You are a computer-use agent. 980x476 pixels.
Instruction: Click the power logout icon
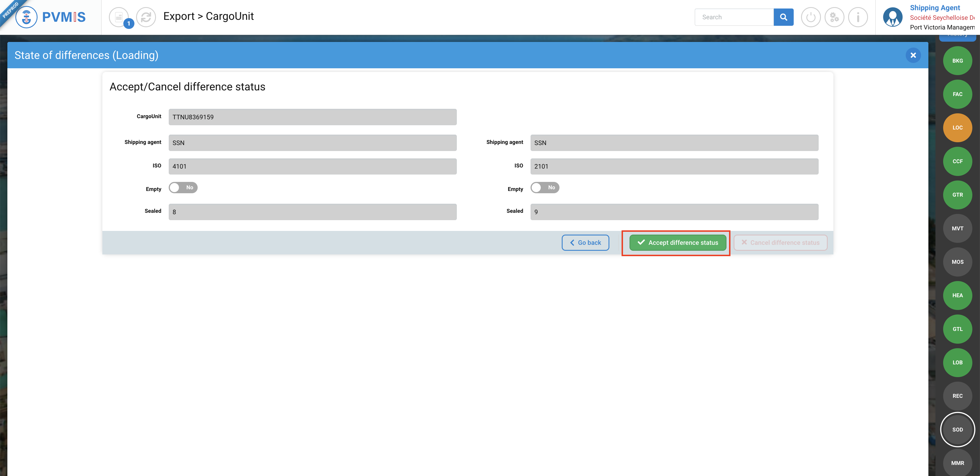811,17
